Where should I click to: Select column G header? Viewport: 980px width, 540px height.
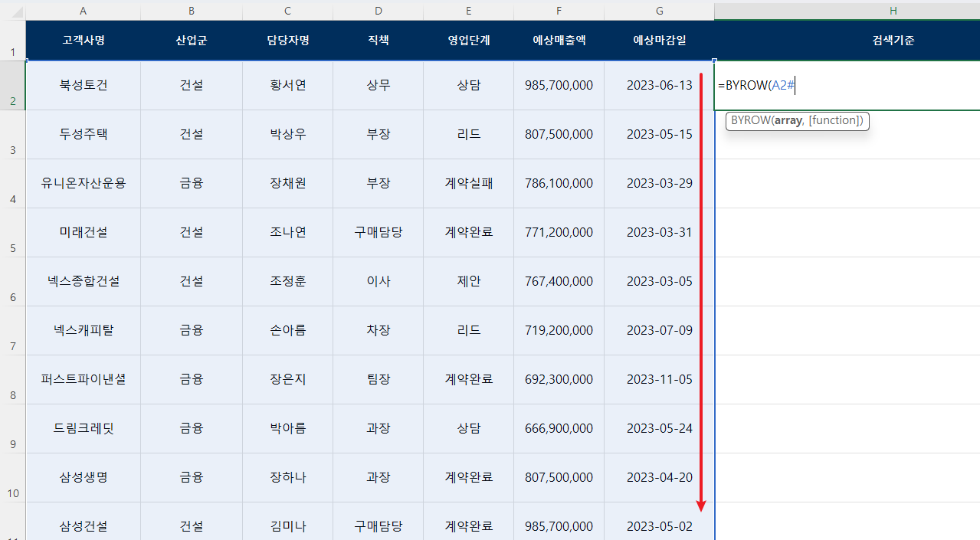659,10
